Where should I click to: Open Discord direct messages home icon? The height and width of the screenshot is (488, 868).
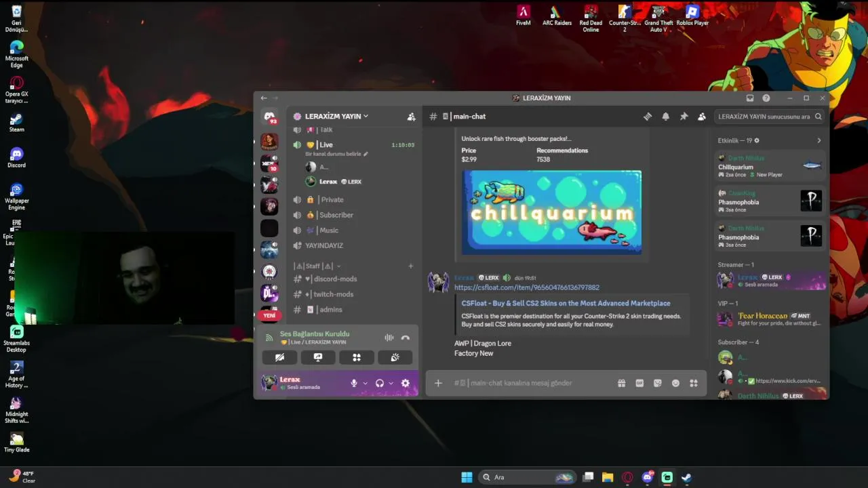pos(269,117)
